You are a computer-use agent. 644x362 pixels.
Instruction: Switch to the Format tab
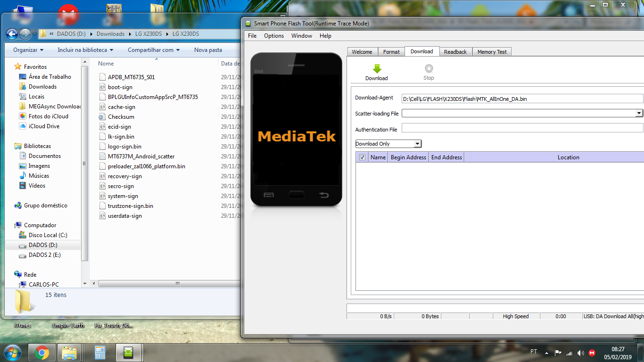tap(391, 52)
